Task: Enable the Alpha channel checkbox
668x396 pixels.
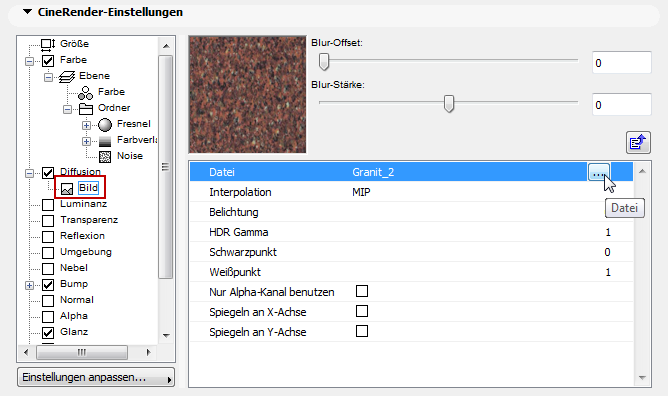Action: click(48, 317)
